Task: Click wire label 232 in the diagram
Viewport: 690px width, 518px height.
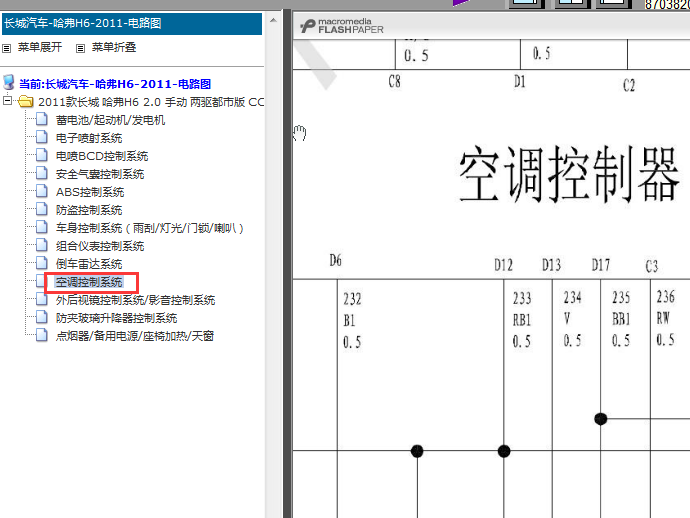Action: point(352,299)
